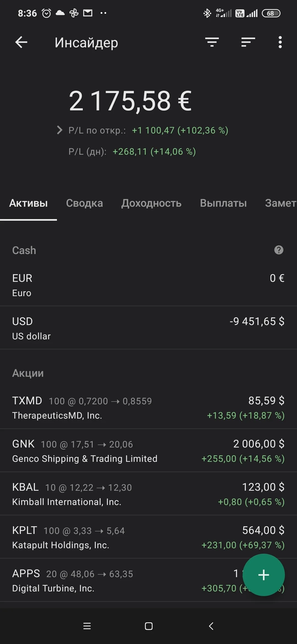Open the KPLT Katapult Holdings row
297x644 pixels.
coord(148,537)
